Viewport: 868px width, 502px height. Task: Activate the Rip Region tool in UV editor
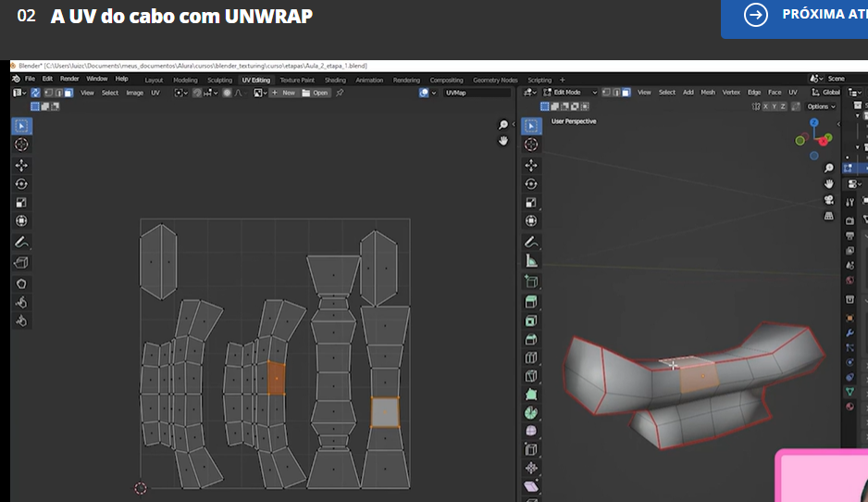coord(21,262)
